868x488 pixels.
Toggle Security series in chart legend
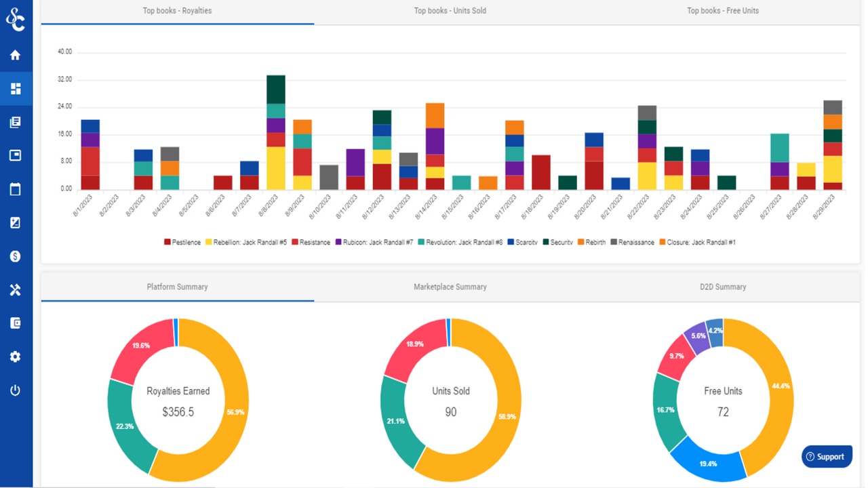(x=557, y=242)
